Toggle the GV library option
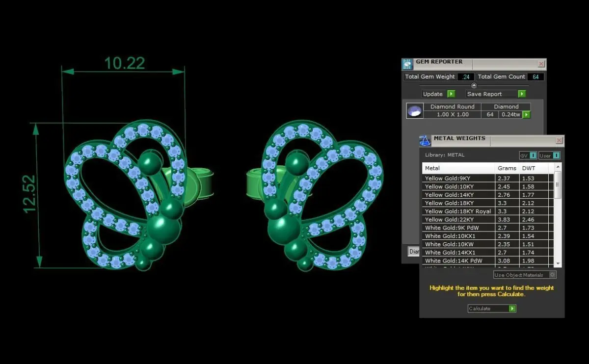Viewport: 589px width, 364px height. click(528, 156)
